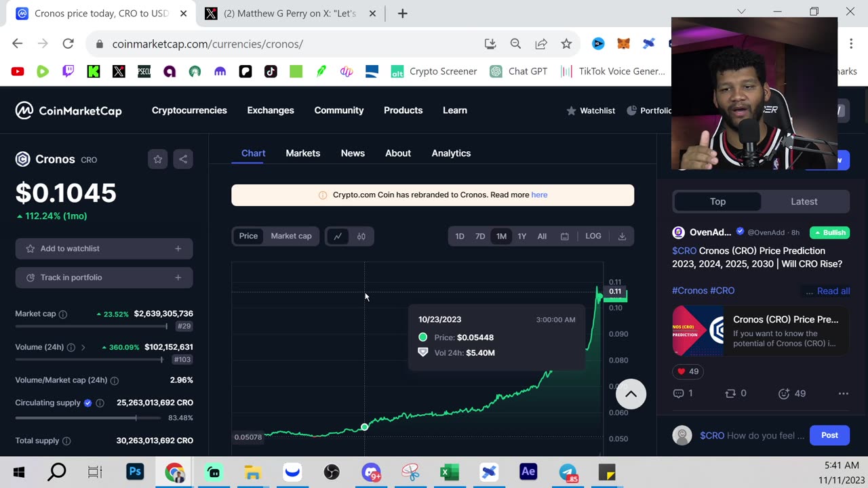Open Photoshop from the taskbar
The image size is (868, 488).
point(135,472)
